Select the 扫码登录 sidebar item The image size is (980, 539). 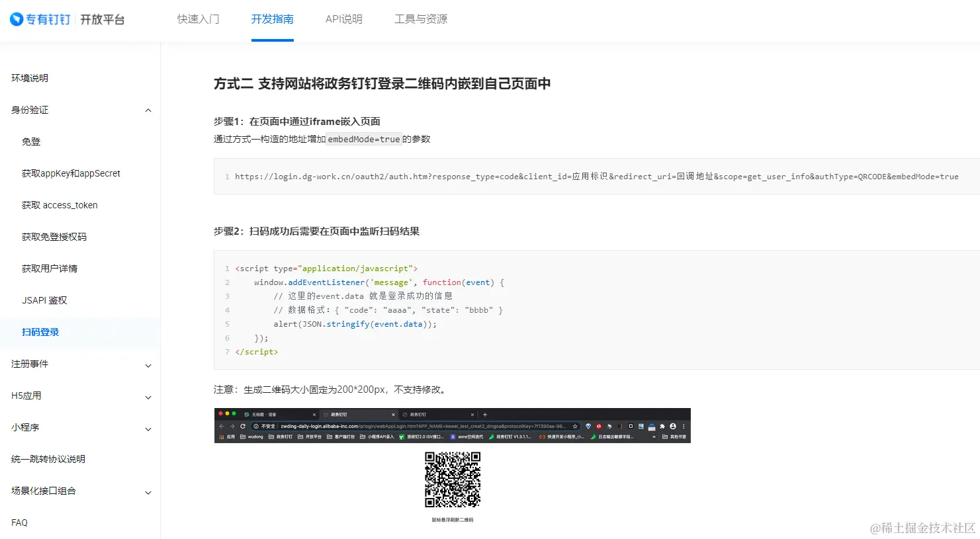[40, 332]
